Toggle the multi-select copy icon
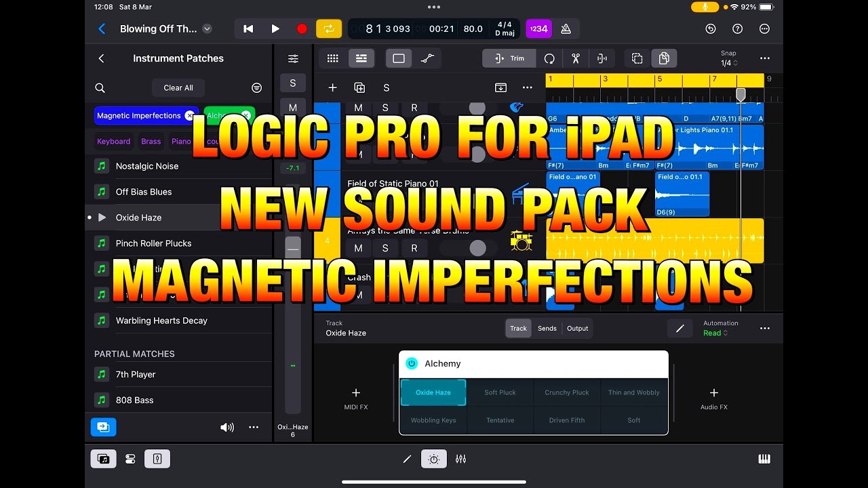Image resolution: width=868 pixels, height=488 pixels. [x=637, y=58]
